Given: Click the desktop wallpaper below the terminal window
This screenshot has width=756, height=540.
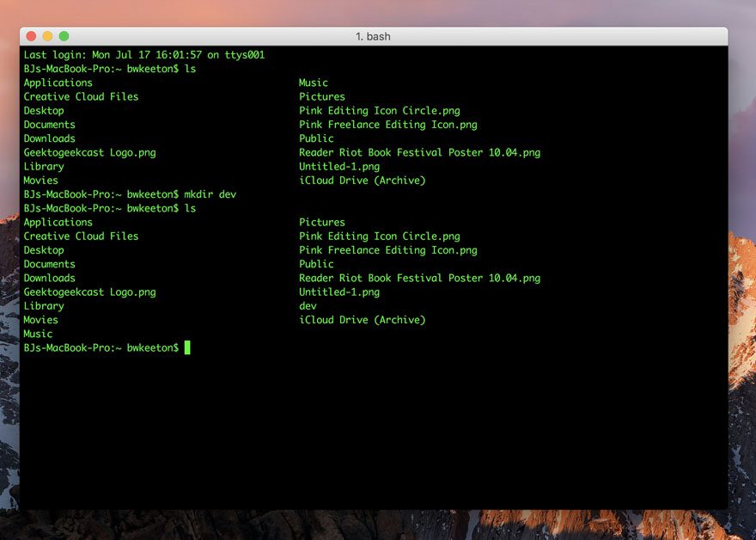Looking at the screenshot, I should [x=378, y=525].
